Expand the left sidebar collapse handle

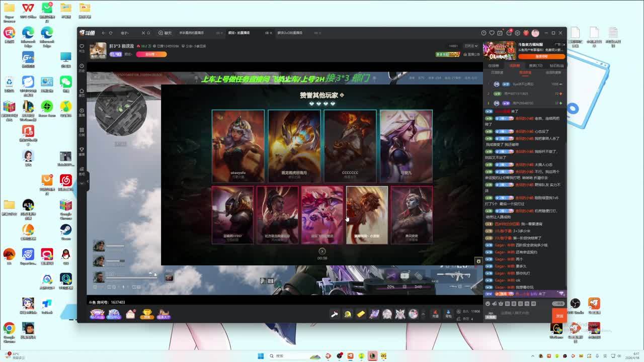tap(88, 181)
